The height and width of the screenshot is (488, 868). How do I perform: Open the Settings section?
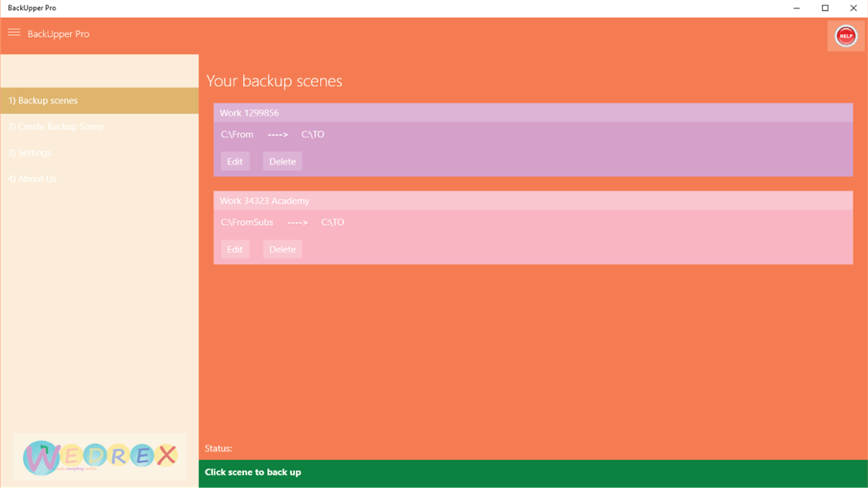[30, 153]
